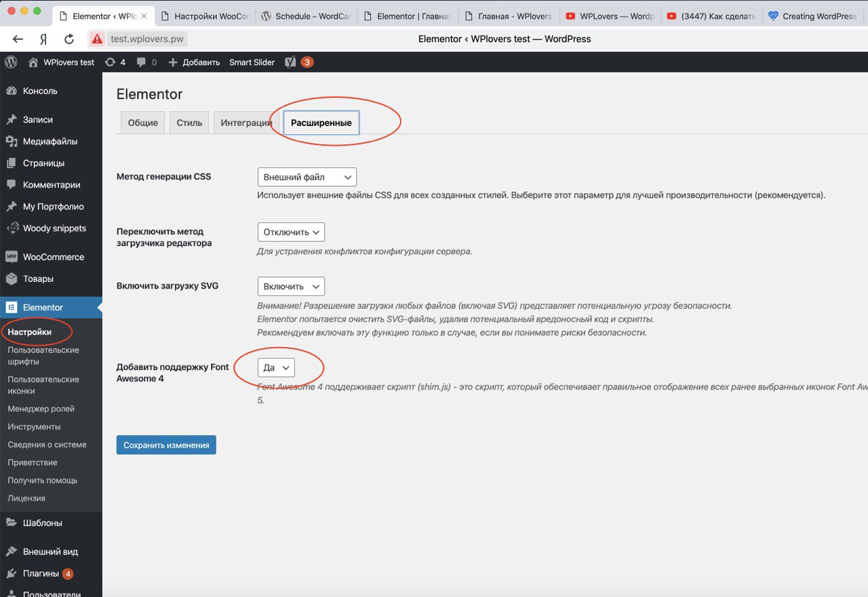The image size is (868, 597).
Task: Click the Yandex Я home icon
Action: tap(43, 39)
